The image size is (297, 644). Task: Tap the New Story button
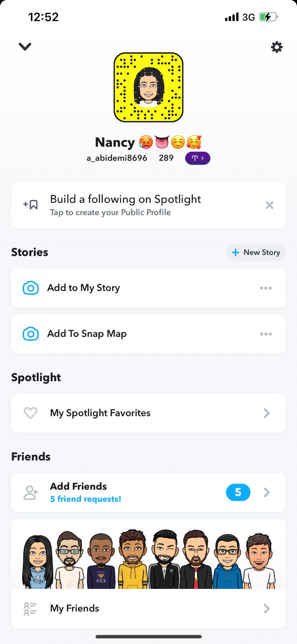(x=256, y=252)
